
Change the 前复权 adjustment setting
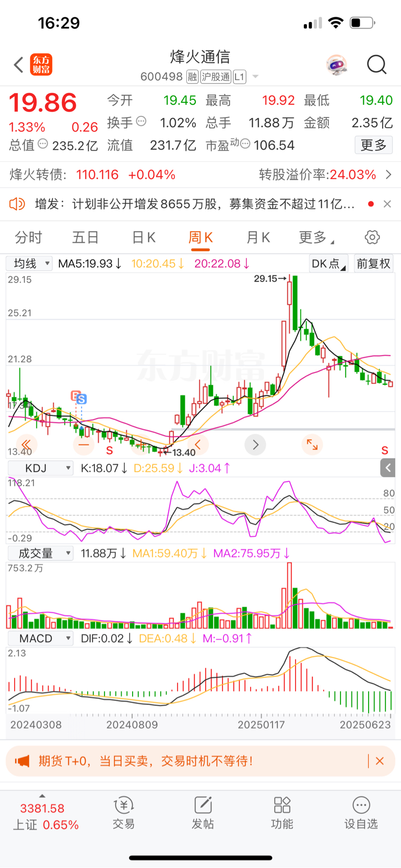click(x=373, y=264)
